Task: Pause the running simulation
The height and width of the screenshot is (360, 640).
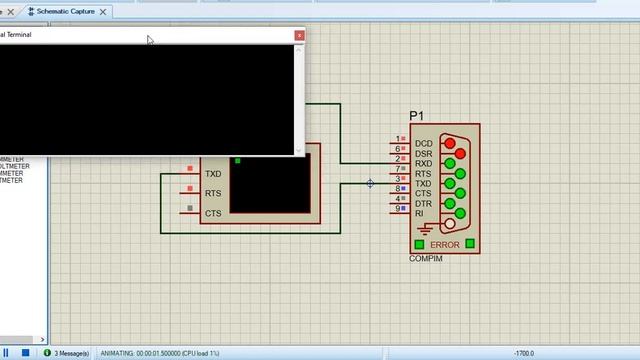Action: pos(6,353)
